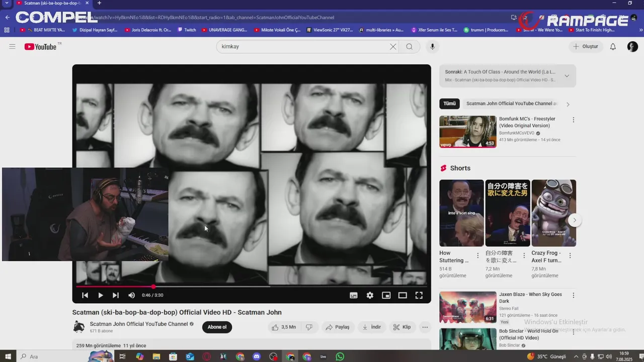Image resolution: width=644 pixels, height=362 pixels.
Task: Mute the video with the speaker icon
Action: click(132, 295)
